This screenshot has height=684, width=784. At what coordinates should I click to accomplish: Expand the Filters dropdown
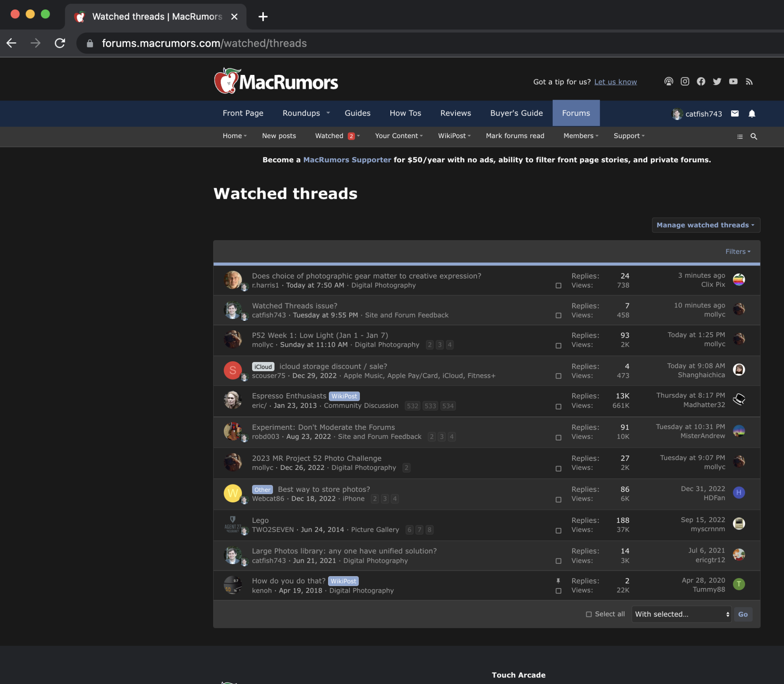point(738,252)
